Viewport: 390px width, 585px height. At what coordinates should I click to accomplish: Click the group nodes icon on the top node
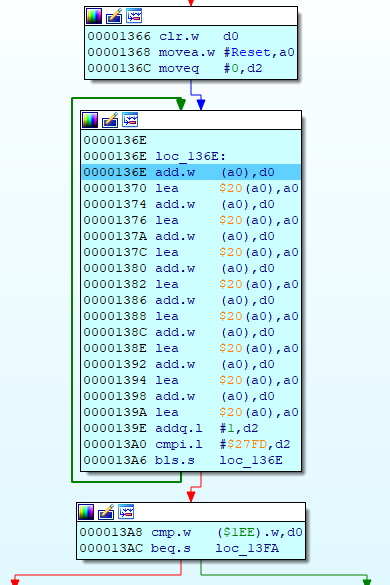click(x=134, y=16)
